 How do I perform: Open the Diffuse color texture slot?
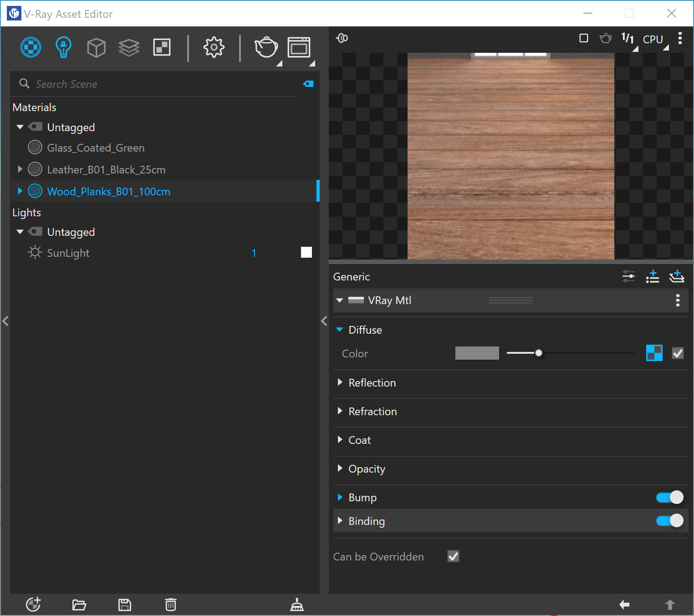pyautogui.click(x=654, y=353)
